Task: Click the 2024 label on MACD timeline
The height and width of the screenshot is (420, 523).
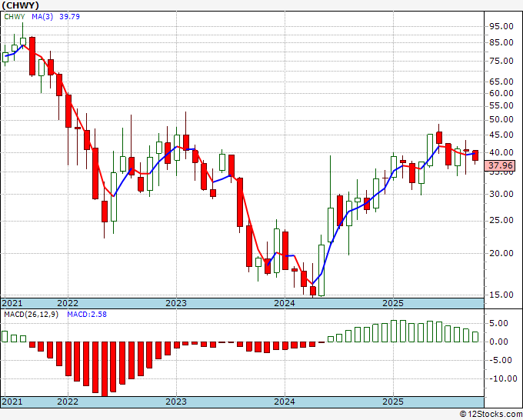Action: [285, 402]
